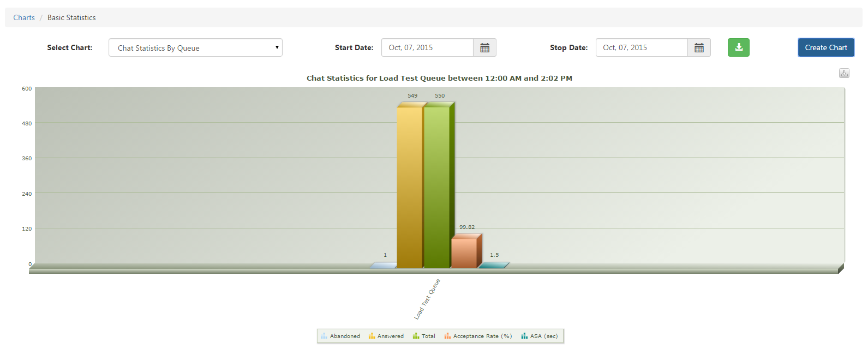
Task: Toggle Acceptance Rate (%) legend entry
Action: (x=478, y=336)
